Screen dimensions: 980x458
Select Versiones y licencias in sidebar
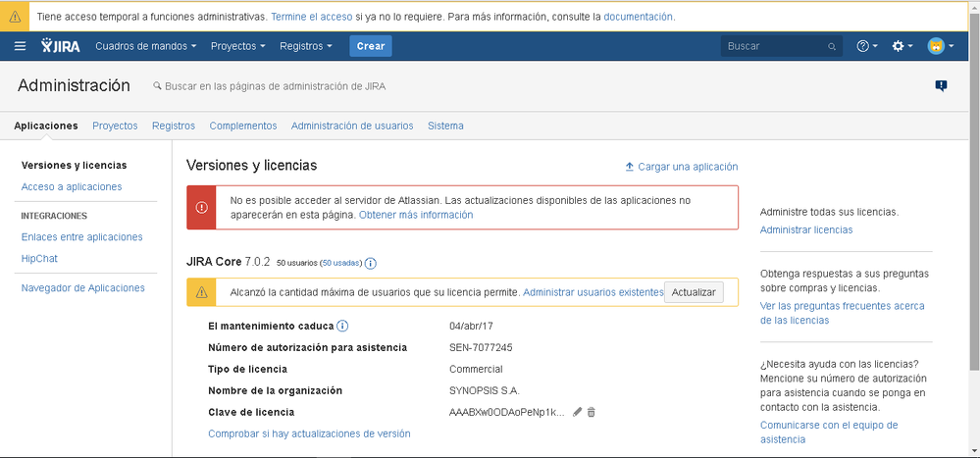tap(74, 166)
